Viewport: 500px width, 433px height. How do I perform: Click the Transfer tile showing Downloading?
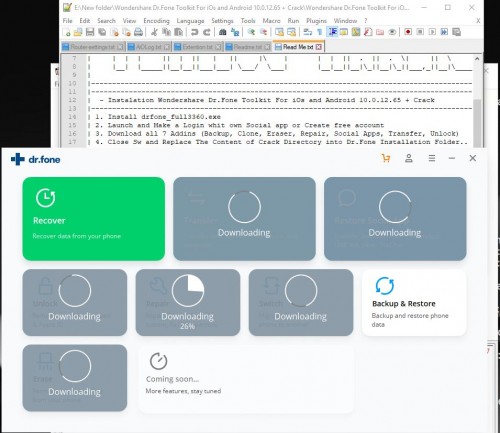click(244, 219)
